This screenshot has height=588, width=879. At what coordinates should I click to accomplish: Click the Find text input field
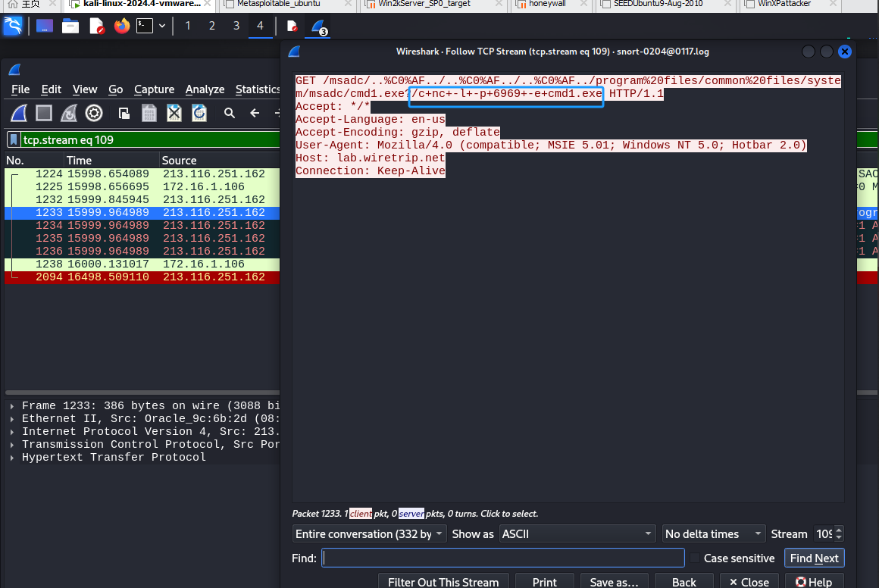pyautogui.click(x=503, y=558)
